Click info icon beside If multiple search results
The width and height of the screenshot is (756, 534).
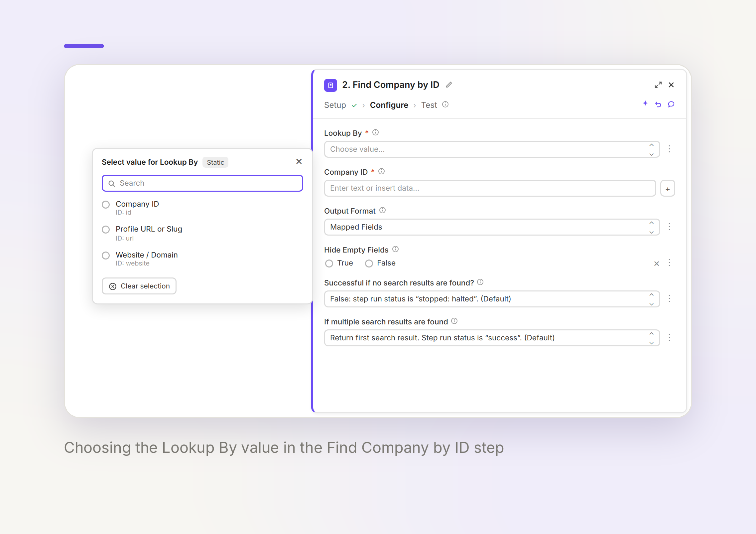click(x=454, y=321)
